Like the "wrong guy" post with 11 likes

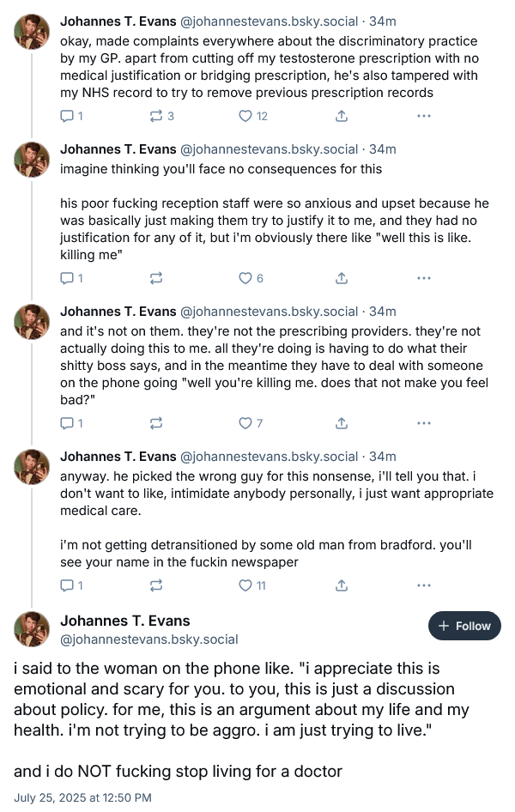[x=246, y=585]
